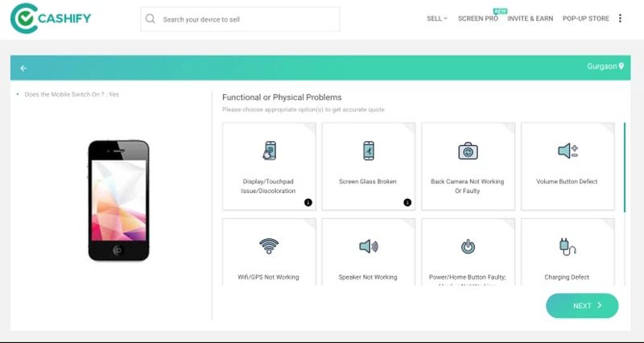The width and height of the screenshot is (644, 343).
Task: Focus the 'Search your device to sell' field
Action: 240,19
